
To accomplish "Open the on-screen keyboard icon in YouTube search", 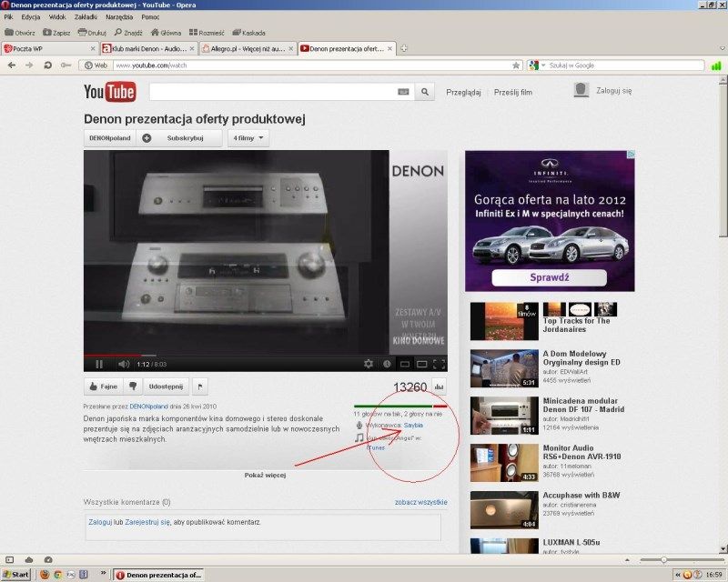I will pyautogui.click(x=403, y=92).
